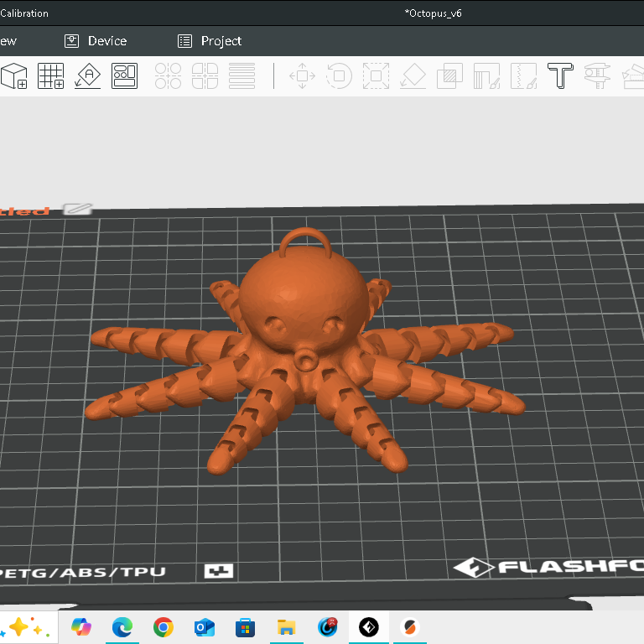
Task: Open the Cut tool
Action: [x=449, y=76]
